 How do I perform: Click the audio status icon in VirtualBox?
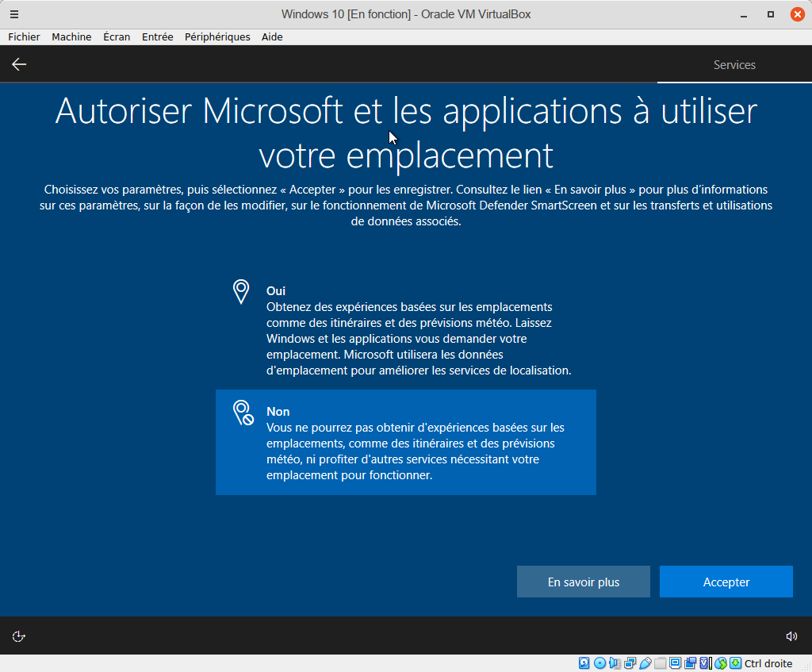pos(615,663)
